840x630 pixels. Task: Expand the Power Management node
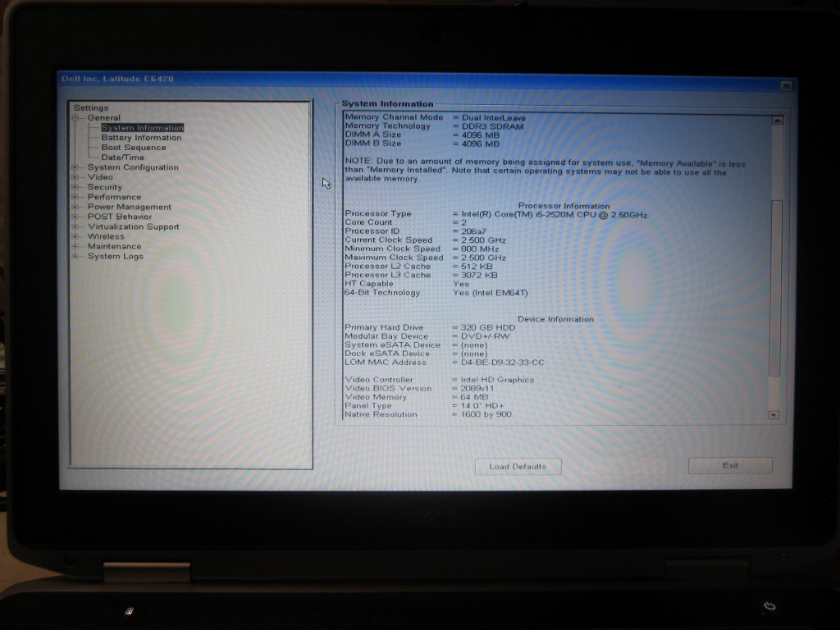tap(75, 207)
